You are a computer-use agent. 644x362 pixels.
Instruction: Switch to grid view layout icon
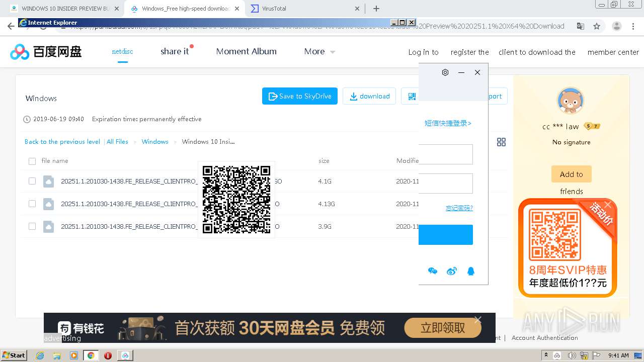click(501, 142)
